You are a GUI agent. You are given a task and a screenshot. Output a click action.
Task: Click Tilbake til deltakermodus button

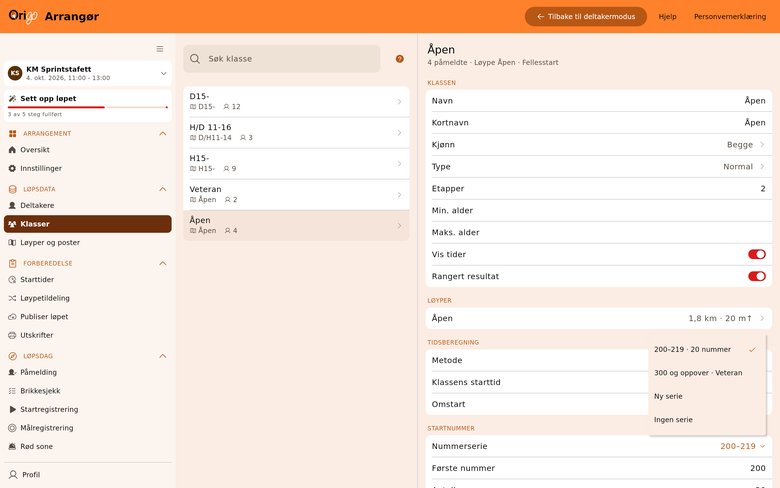(585, 16)
